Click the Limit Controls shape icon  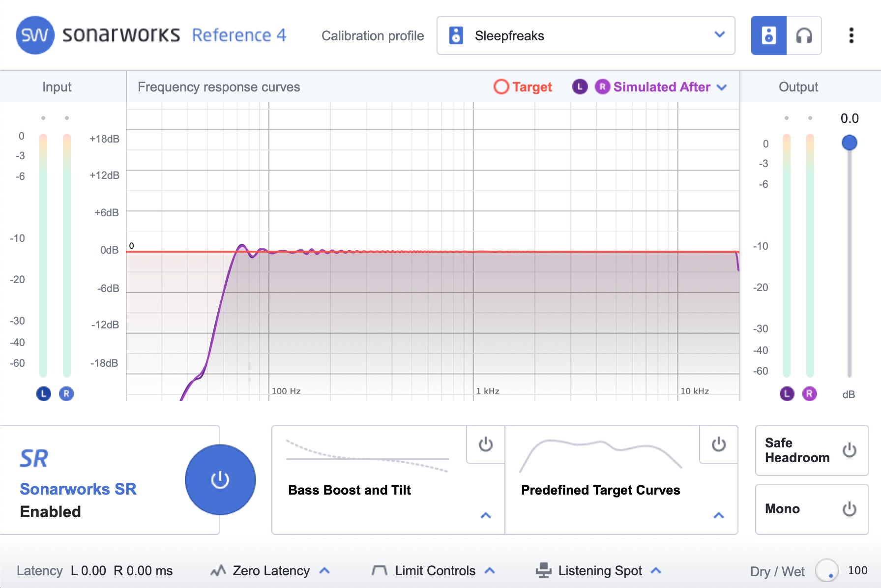coord(379,570)
